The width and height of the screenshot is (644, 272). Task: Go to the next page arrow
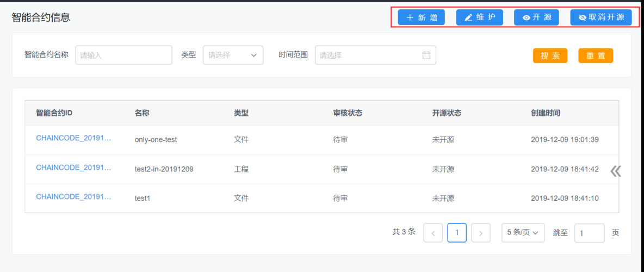click(x=481, y=233)
